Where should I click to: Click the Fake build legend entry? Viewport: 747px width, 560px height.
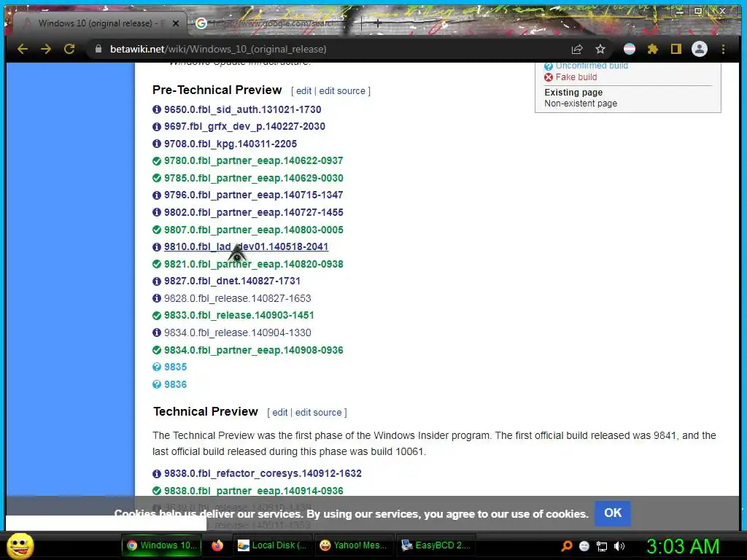(x=576, y=77)
